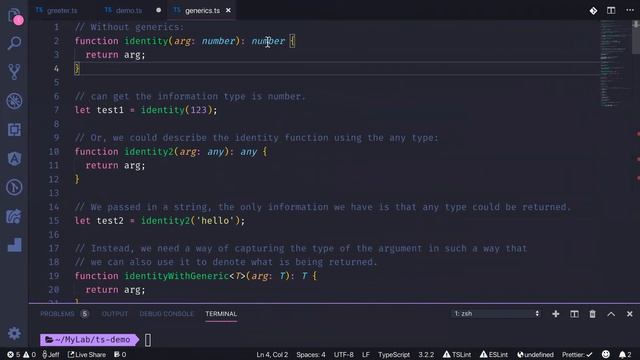Open the stair-shaped icon at bottom of activity bar
The height and width of the screenshot is (360, 640).
[14, 245]
